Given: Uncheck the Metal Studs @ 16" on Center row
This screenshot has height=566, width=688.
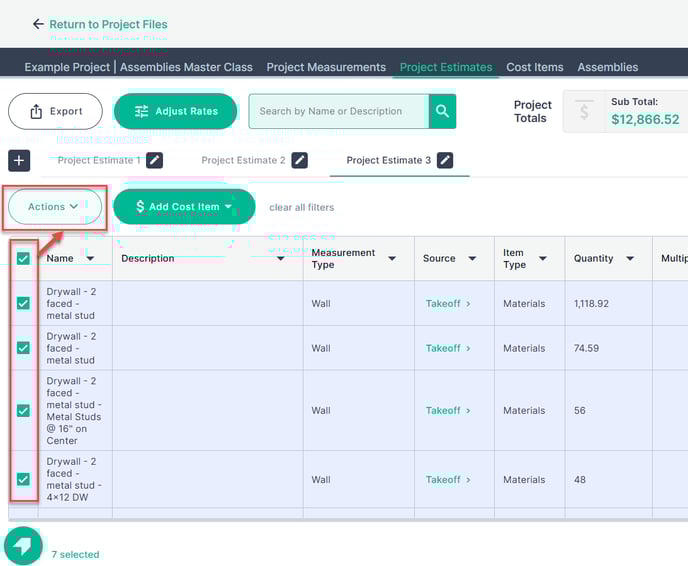Looking at the screenshot, I should pyautogui.click(x=23, y=411).
